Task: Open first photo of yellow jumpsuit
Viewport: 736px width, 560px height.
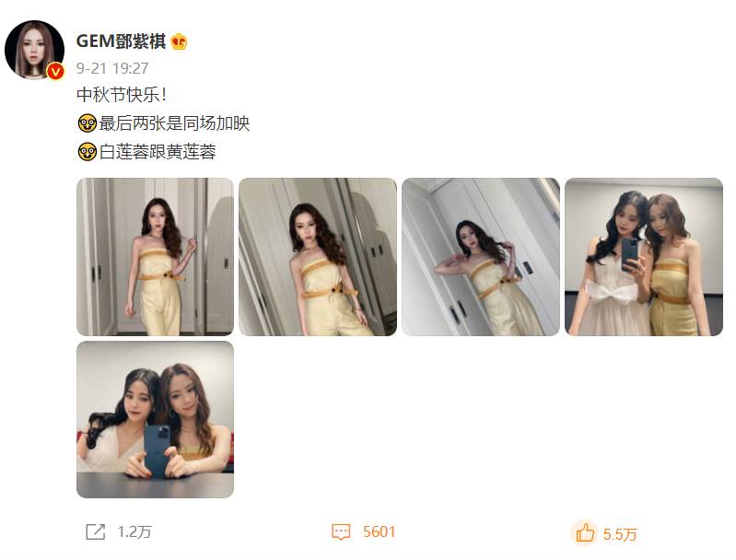Action: click(x=155, y=257)
